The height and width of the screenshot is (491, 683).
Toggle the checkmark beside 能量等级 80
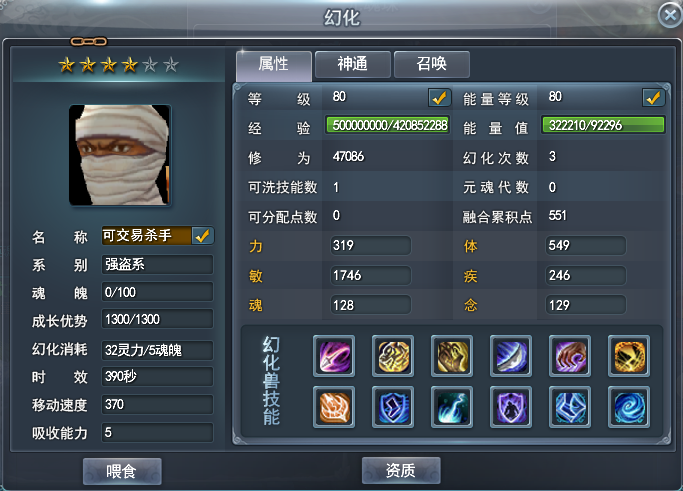click(x=653, y=98)
